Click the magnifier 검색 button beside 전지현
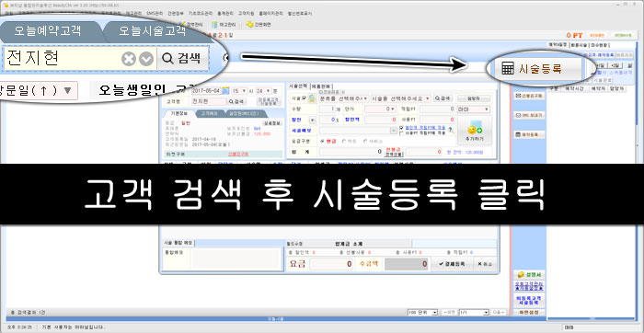 (x=183, y=58)
